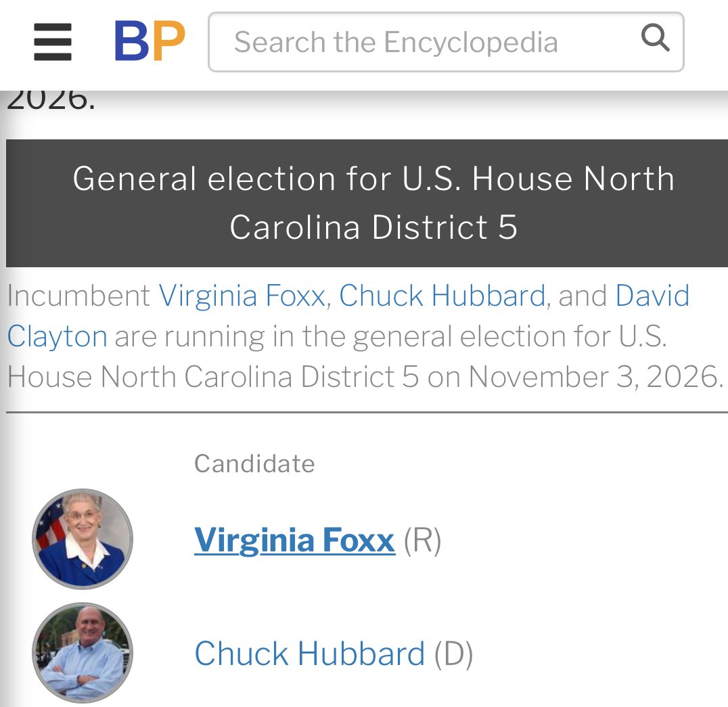Open Virginia Foxx link in intro sentence
728x707 pixels.
[242, 296]
